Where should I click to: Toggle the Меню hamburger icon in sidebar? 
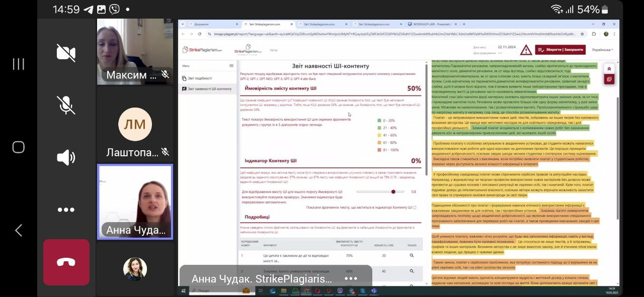(231, 66)
